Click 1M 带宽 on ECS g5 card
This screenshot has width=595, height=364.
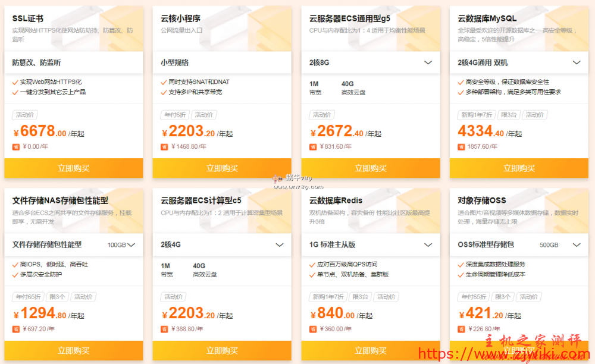[x=315, y=88]
